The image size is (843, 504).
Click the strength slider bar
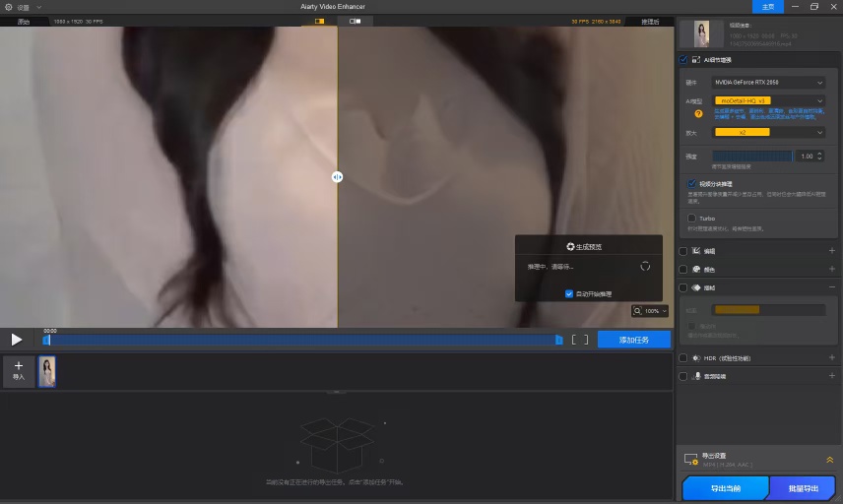(x=752, y=157)
